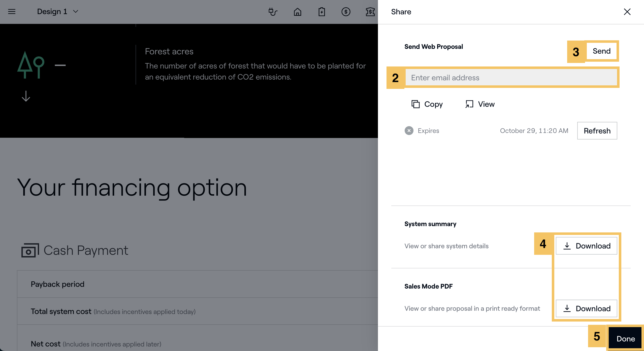Screen dimensions: 644x351
Task: Click the Expires status icon
Action: (409, 130)
